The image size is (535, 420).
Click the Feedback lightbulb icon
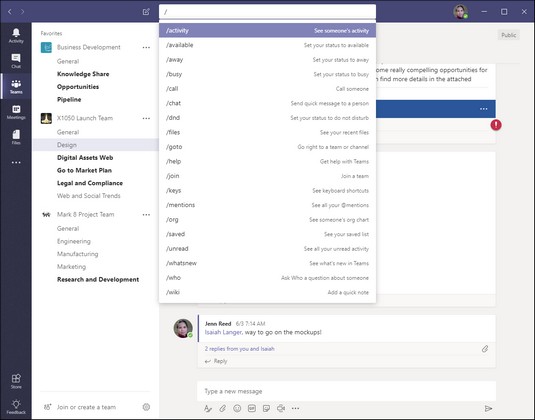tap(16, 407)
